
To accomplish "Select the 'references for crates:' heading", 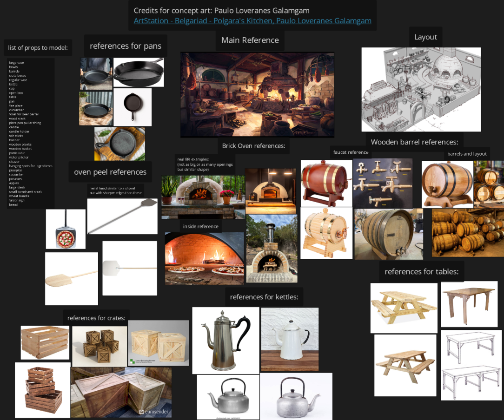I will click(96, 318).
